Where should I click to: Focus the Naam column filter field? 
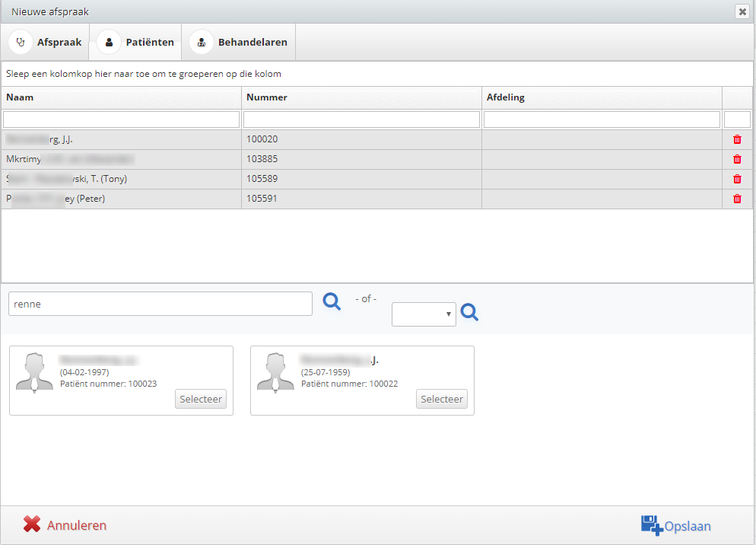[x=121, y=120]
